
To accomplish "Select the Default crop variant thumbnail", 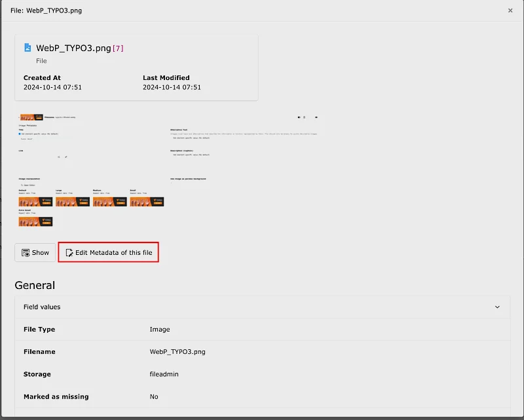I will tap(36, 202).
